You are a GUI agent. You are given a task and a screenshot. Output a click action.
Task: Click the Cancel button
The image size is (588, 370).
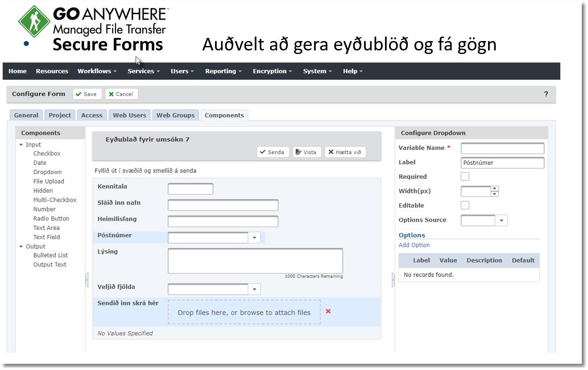pos(121,94)
